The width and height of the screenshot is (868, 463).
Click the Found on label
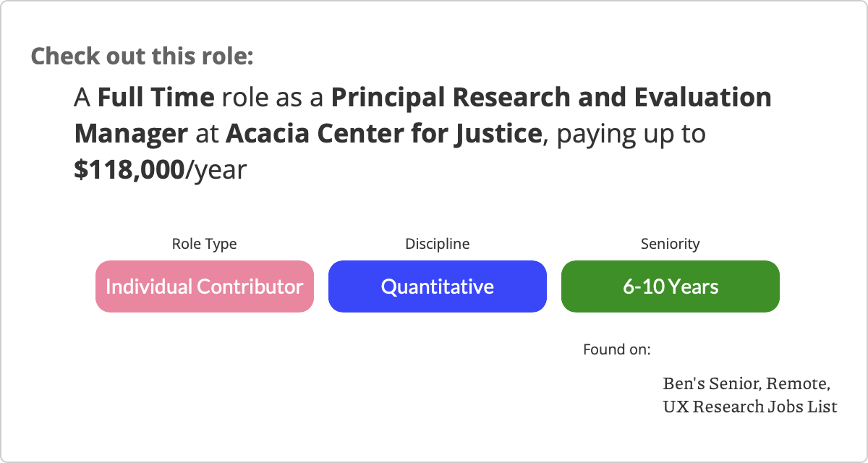[x=617, y=350]
